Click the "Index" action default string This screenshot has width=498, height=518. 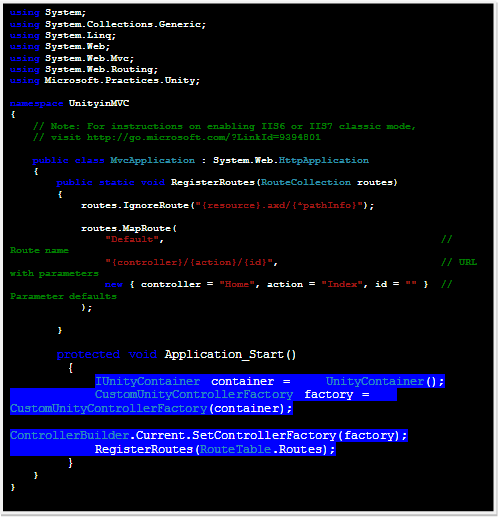tap(342, 284)
